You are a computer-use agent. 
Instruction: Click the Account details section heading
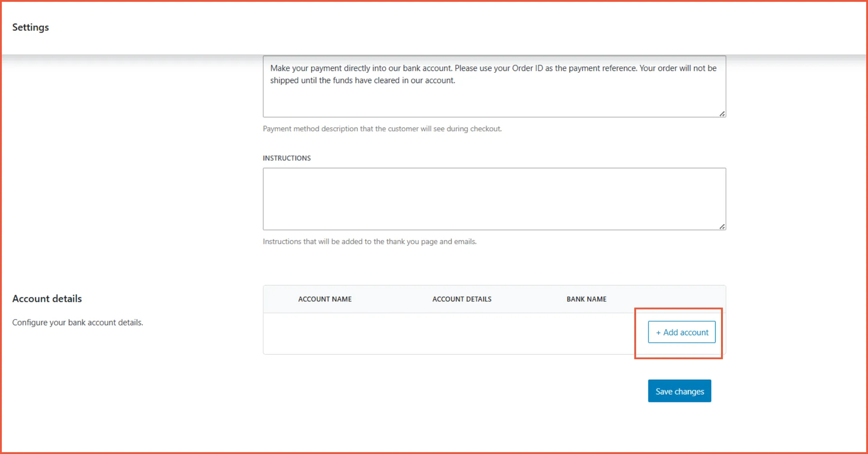(47, 298)
